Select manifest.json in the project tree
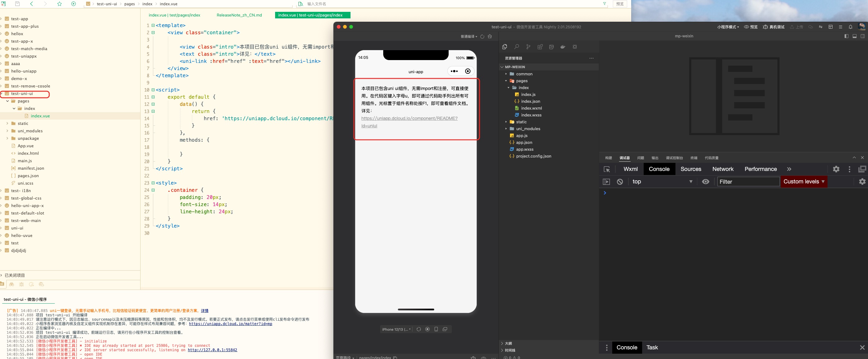 tap(31, 168)
